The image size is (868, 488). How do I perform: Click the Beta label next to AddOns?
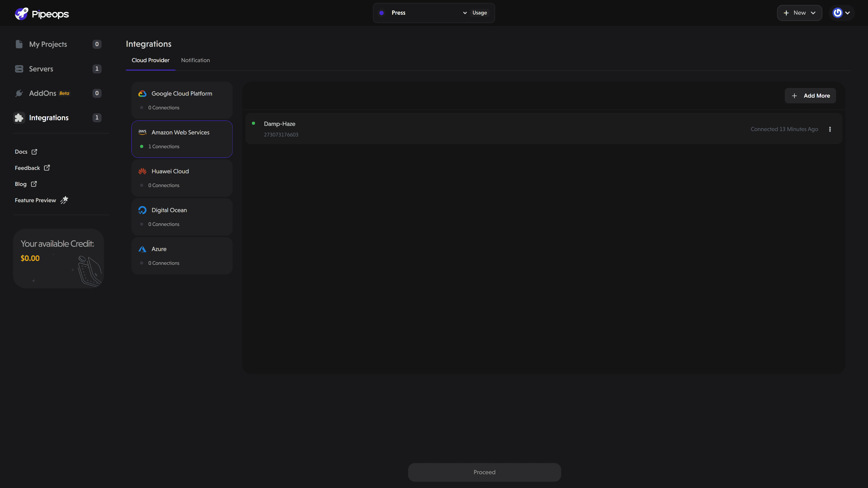(x=64, y=93)
